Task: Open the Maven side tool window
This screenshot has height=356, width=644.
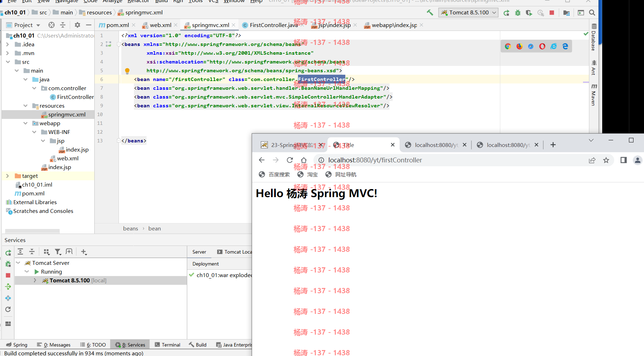Action: tap(594, 95)
